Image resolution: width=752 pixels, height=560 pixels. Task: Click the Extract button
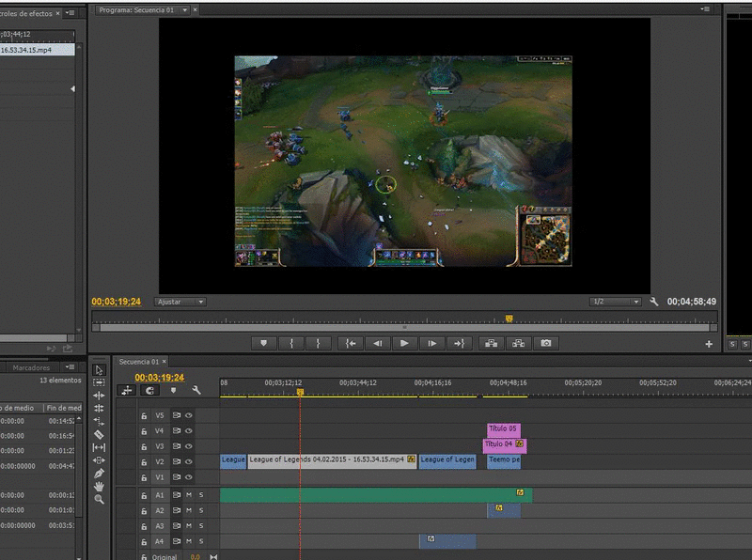point(519,343)
